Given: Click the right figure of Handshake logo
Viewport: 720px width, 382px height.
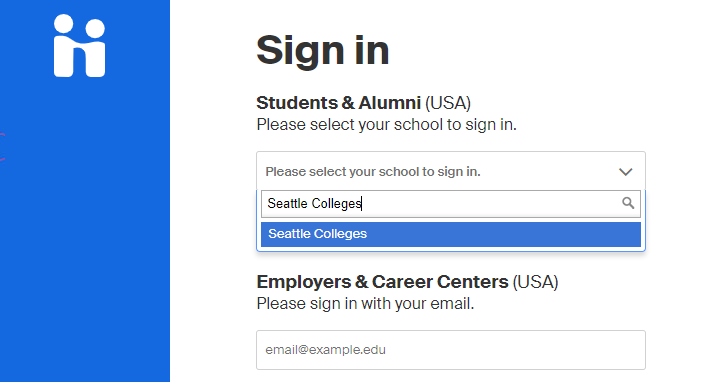Looking at the screenshot, I should [x=95, y=48].
